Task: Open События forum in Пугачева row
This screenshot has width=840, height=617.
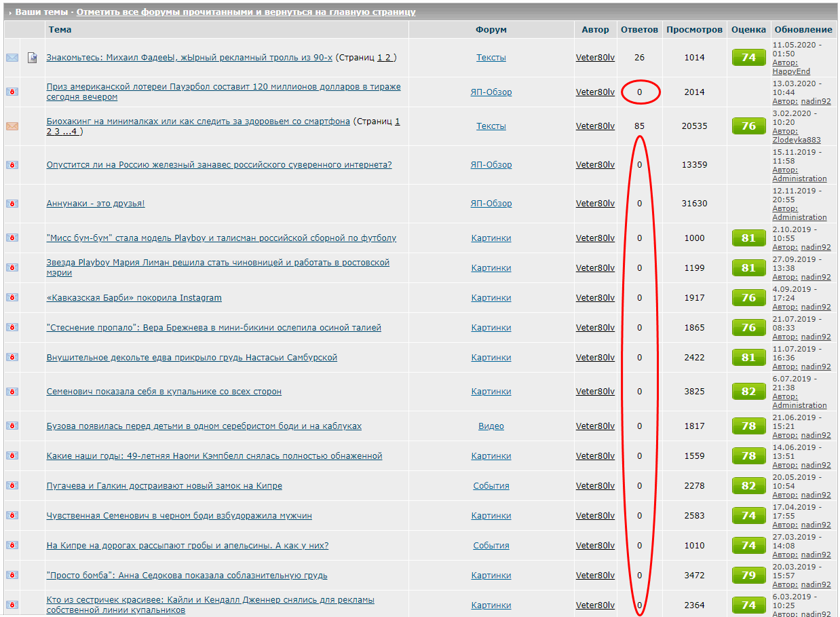Action: [x=491, y=486]
